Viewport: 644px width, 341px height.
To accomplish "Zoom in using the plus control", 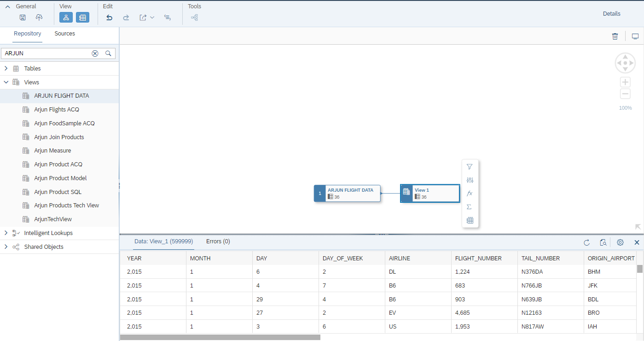I will click(x=625, y=82).
